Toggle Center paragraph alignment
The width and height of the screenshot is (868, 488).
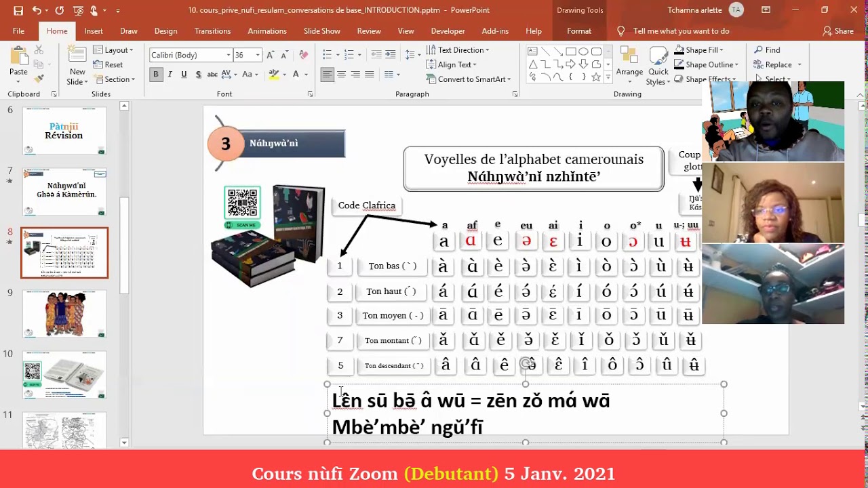pos(342,75)
